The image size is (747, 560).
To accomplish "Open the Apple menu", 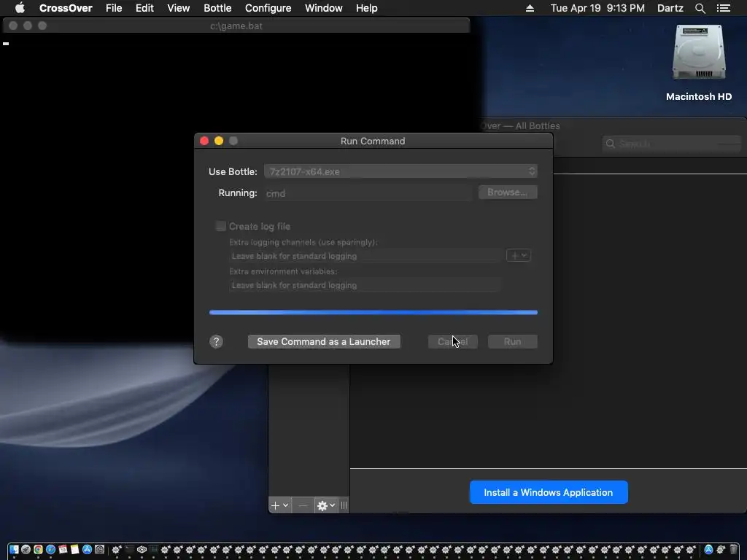I will pyautogui.click(x=20, y=8).
